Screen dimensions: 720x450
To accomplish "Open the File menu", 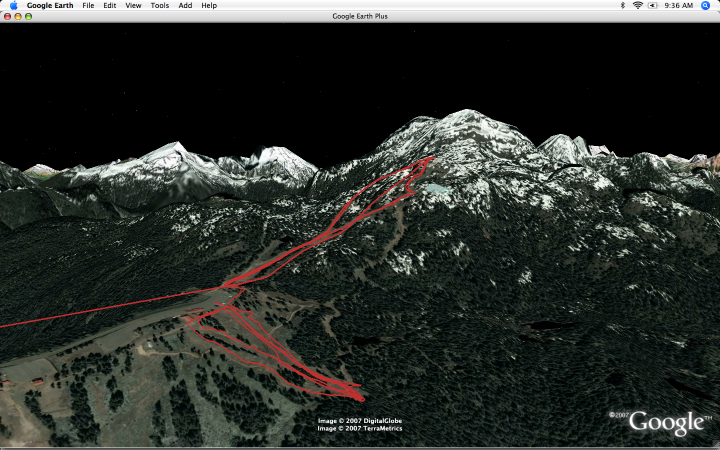I will pyautogui.click(x=88, y=6).
